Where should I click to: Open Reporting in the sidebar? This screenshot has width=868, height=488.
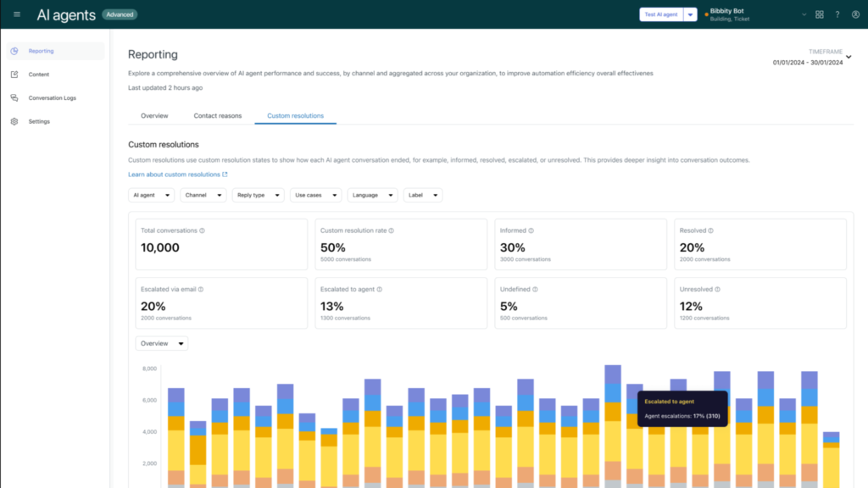[55, 51]
